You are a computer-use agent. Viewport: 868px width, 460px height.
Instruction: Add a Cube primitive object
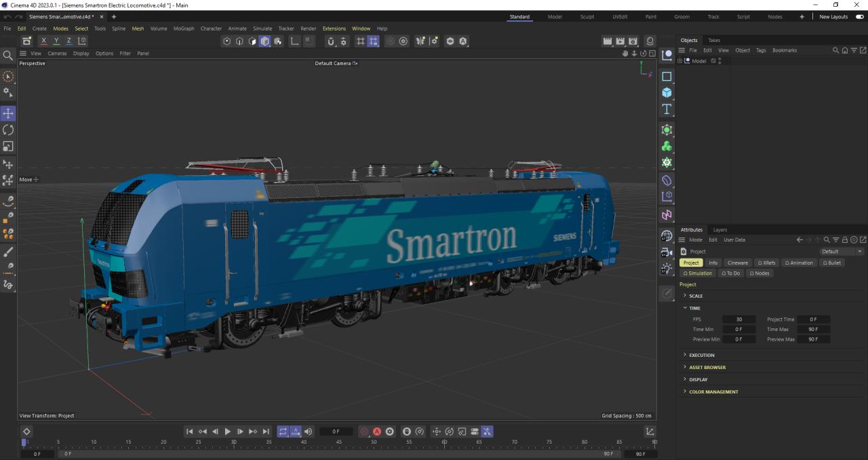667,93
